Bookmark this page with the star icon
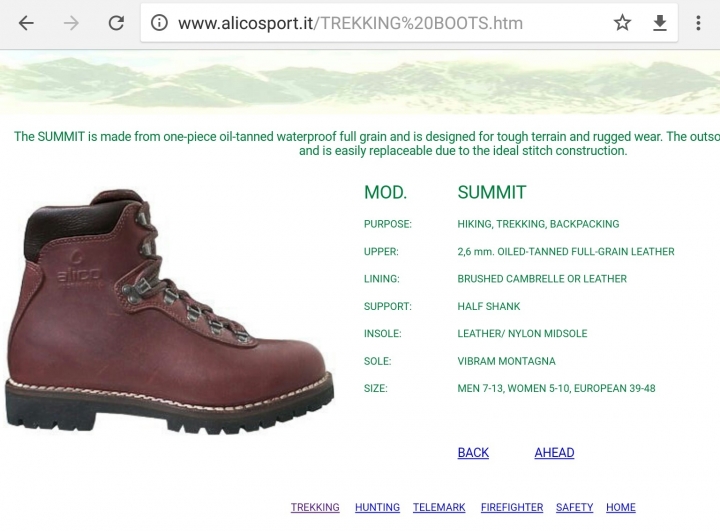Viewport: 720px width, 531px height. [x=622, y=23]
